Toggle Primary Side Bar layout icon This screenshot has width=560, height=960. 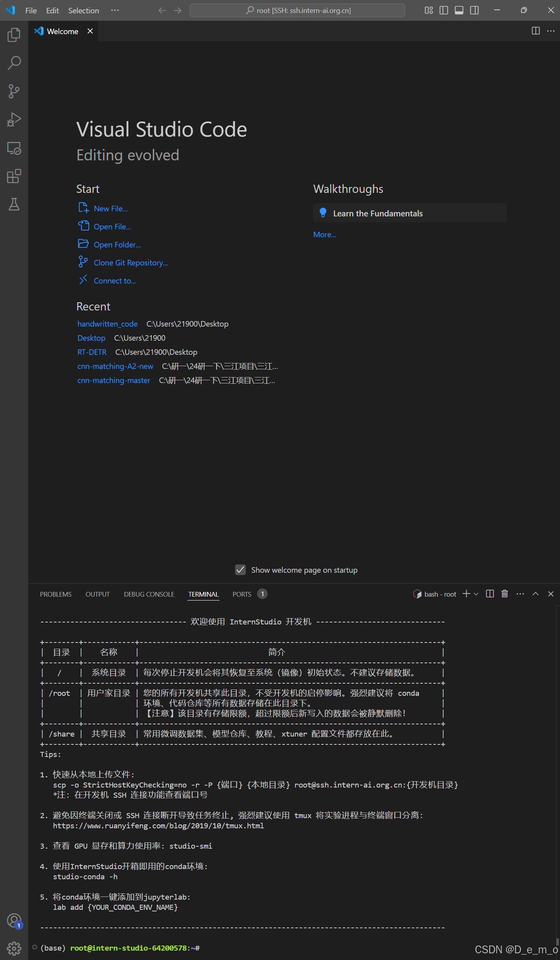444,10
